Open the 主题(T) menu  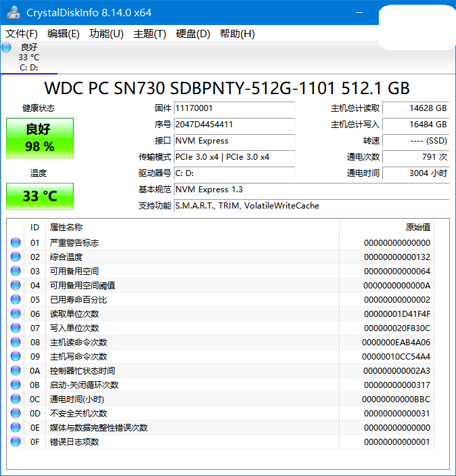[x=150, y=34]
